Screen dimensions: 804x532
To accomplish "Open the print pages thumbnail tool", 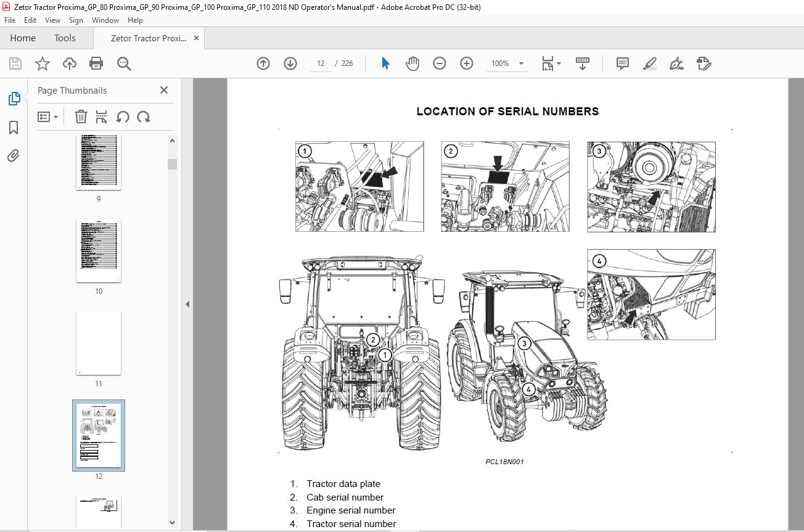I will (102, 117).
